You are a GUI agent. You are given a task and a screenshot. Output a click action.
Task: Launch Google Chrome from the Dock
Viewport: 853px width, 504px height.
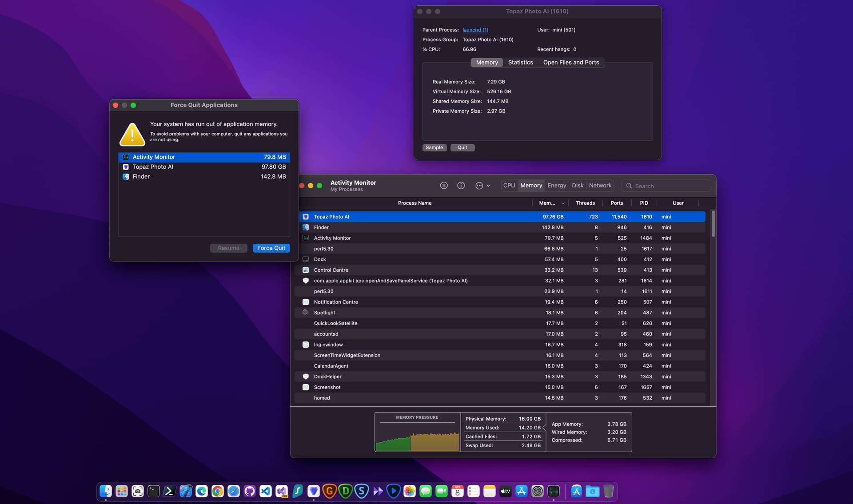pos(218,491)
